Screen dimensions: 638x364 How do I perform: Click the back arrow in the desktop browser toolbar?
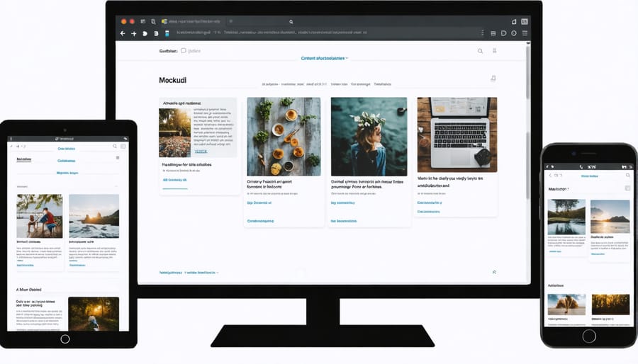[123, 33]
